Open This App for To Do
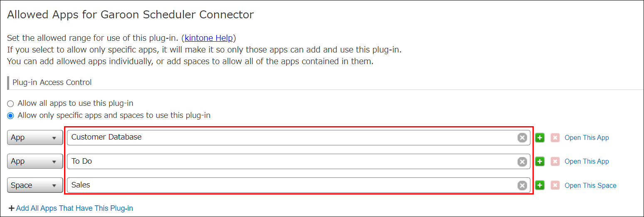 pos(587,162)
